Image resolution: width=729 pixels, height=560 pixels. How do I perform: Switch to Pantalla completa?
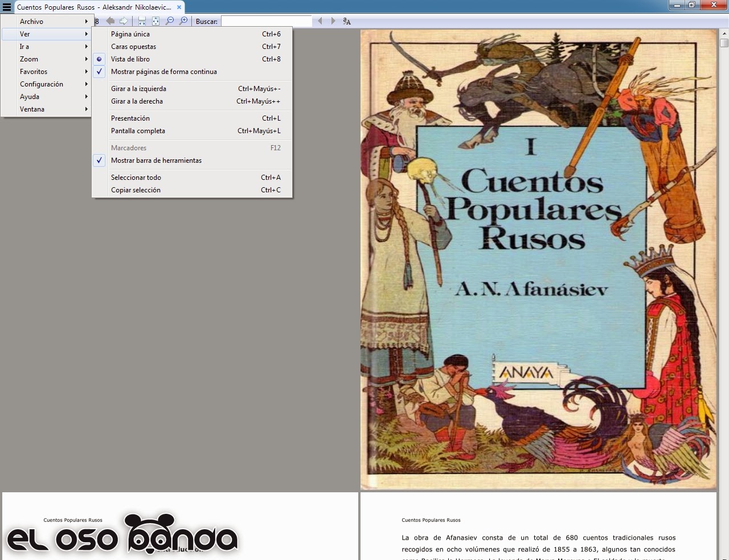pos(193,131)
